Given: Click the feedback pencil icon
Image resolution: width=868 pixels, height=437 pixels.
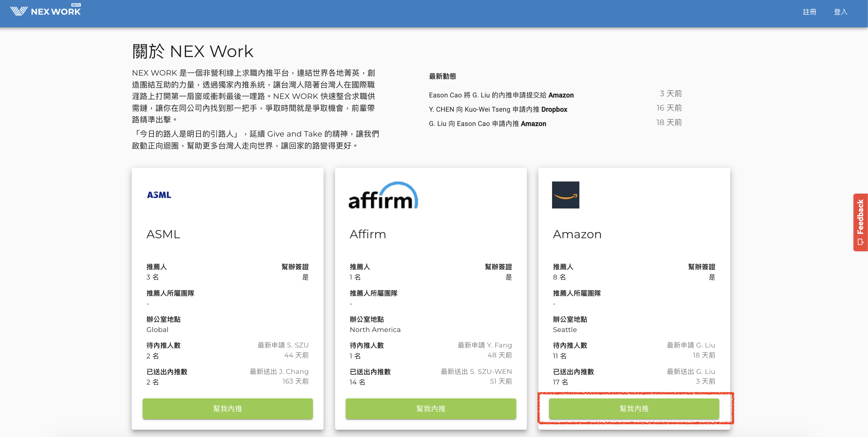Looking at the screenshot, I should [x=861, y=241].
